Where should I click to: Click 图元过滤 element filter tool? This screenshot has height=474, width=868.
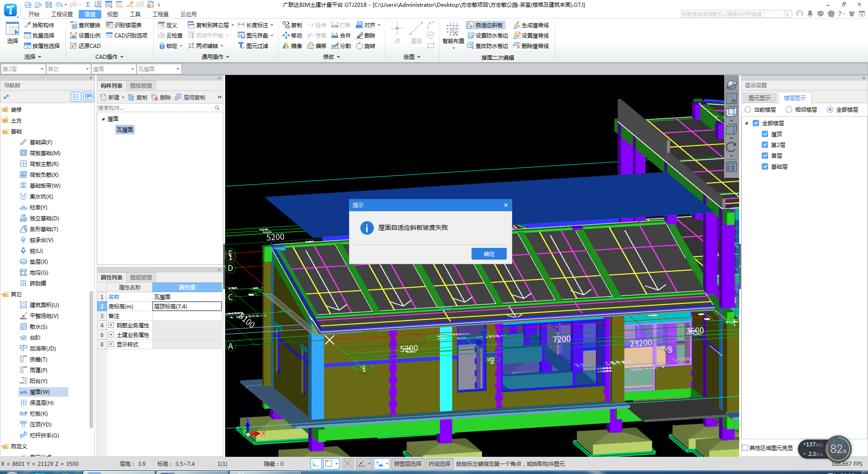click(x=253, y=46)
